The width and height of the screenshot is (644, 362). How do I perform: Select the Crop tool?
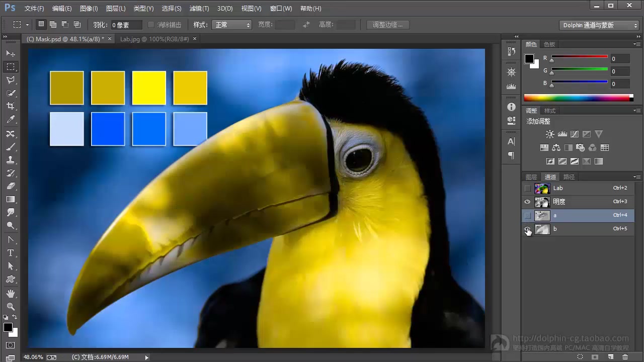[11, 106]
